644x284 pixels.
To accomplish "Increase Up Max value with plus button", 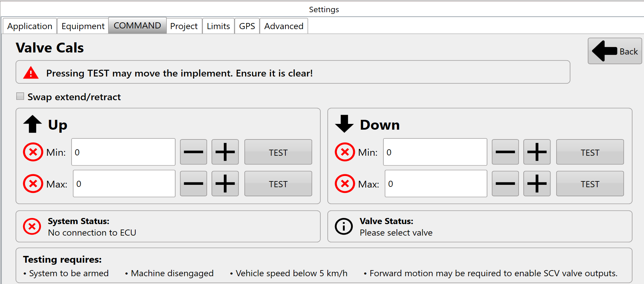I will click(225, 183).
